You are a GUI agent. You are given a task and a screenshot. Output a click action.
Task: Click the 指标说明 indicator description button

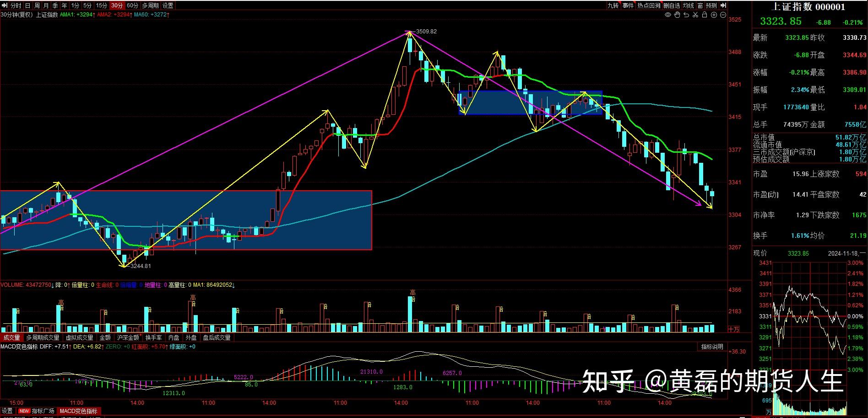click(x=712, y=347)
